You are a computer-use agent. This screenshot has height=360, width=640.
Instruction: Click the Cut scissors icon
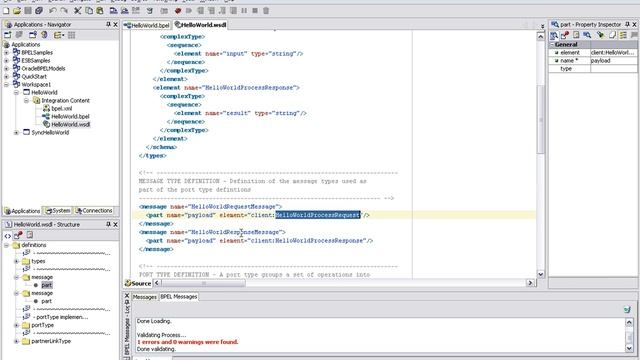coord(78,11)
